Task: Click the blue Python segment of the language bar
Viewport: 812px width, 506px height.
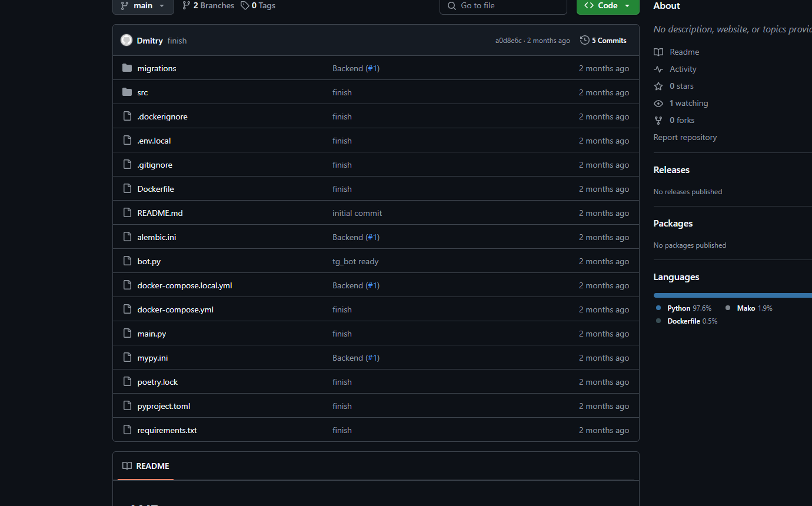Action: coord(733,295)
